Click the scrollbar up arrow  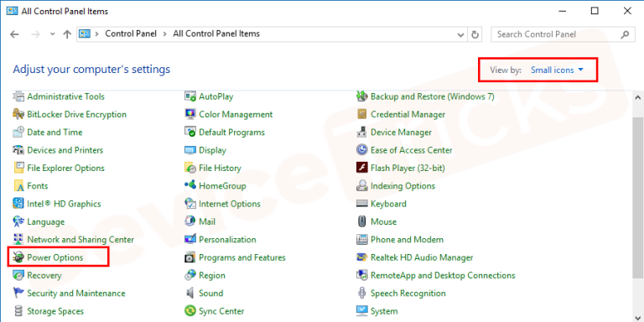click(x=637, y=98)
